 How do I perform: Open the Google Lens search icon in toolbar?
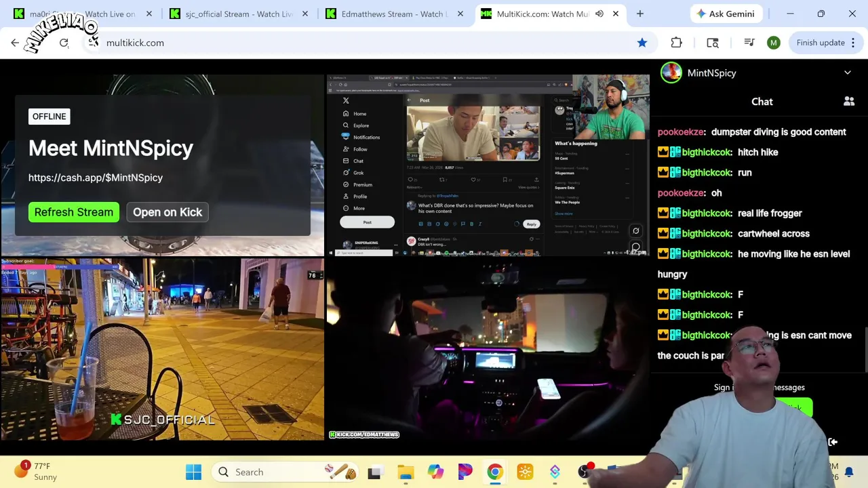713,43
